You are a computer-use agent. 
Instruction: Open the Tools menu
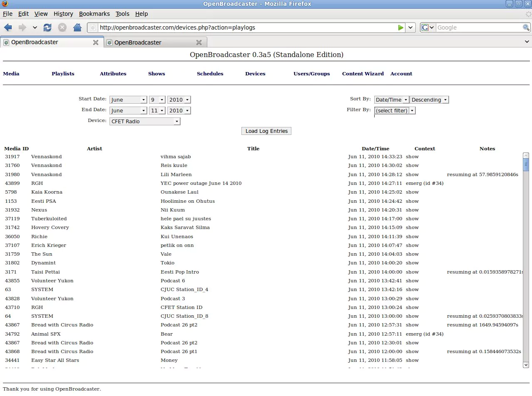tap(122, 14)
